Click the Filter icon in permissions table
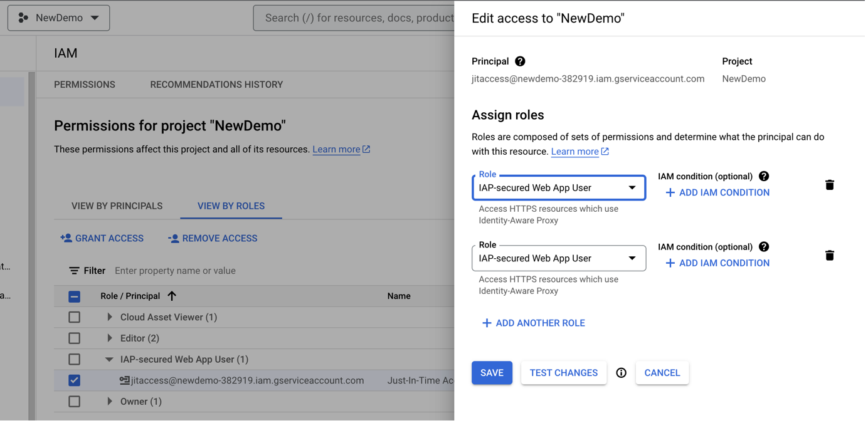868x423 pixels. pyautogui.click(x=74, y=271)
